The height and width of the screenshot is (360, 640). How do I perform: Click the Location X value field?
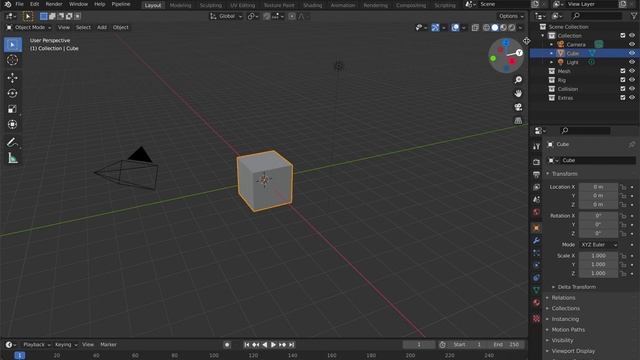tap(598, 187)
